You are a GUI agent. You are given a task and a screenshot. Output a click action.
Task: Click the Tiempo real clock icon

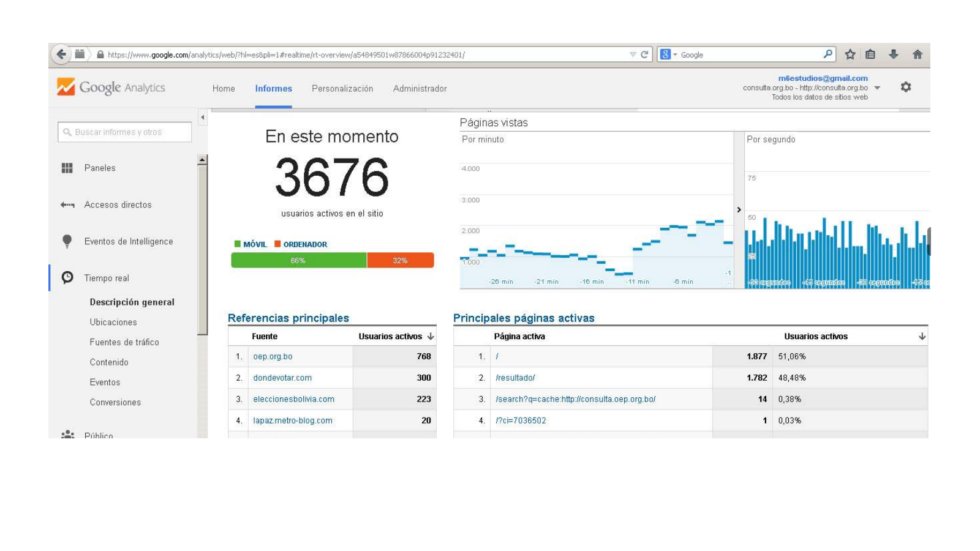click(67, 277)
